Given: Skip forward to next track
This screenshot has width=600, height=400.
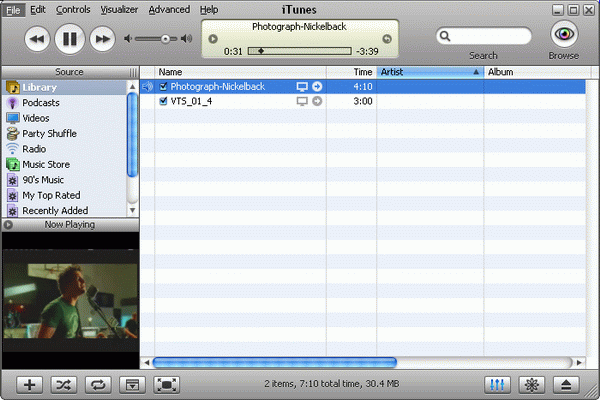Looking at the screenshot, I should (103, 39).
